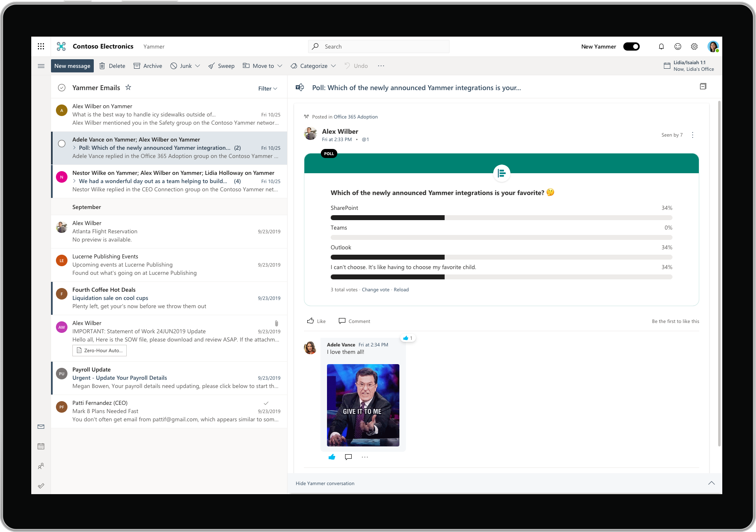Click in the Search field
This screenshot has height=532, width=756.
pyautogui.click(x=378, y=46)
